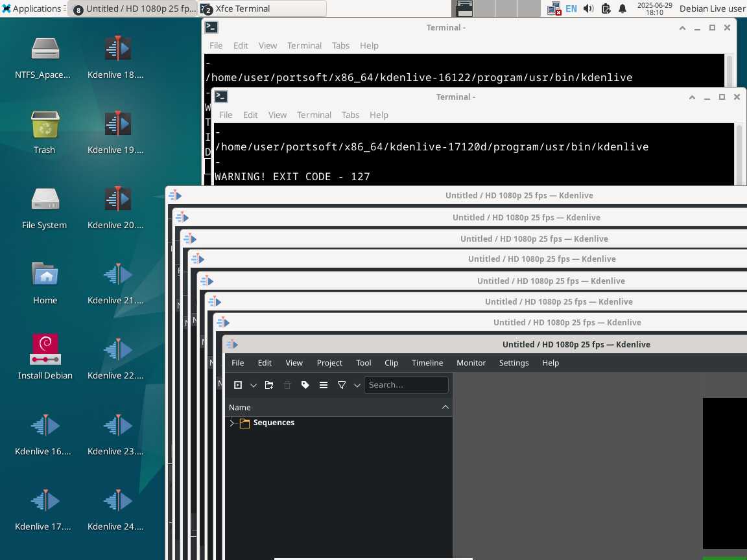The height and width of the screenshot is (560, 747).
Task: Open the Kdenlive Project menu
Action: tap(329, 363)
